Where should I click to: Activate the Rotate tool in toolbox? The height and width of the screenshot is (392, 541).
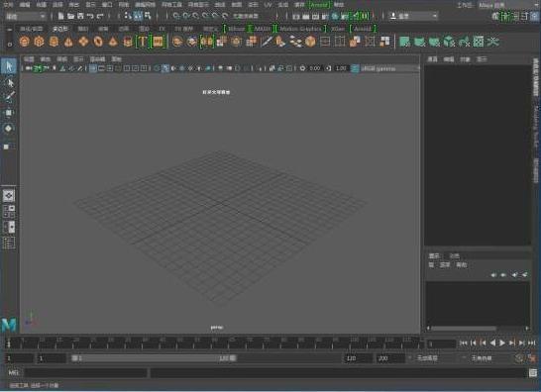(9, 129)
